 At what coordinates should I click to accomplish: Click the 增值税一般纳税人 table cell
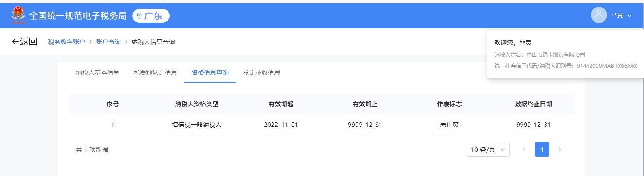coord(197,125)
